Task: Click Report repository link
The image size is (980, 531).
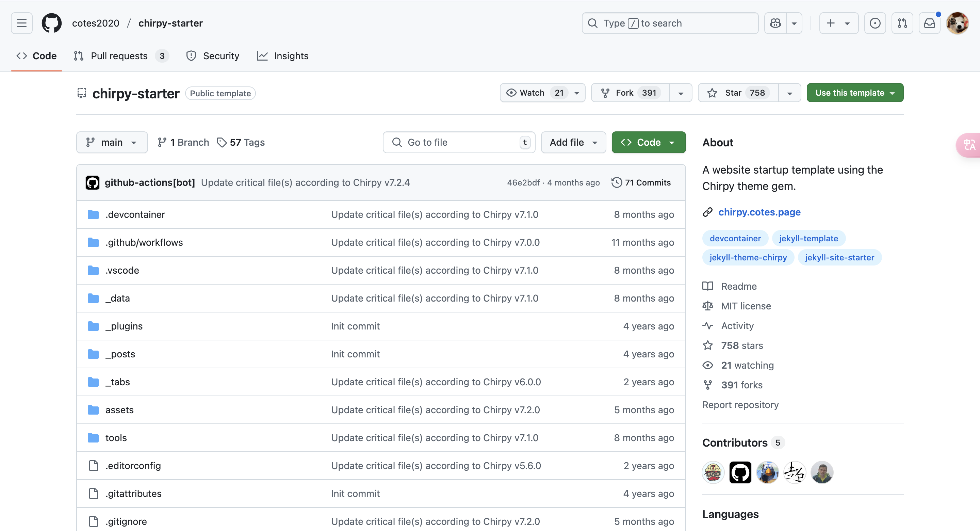Action: 740,405
